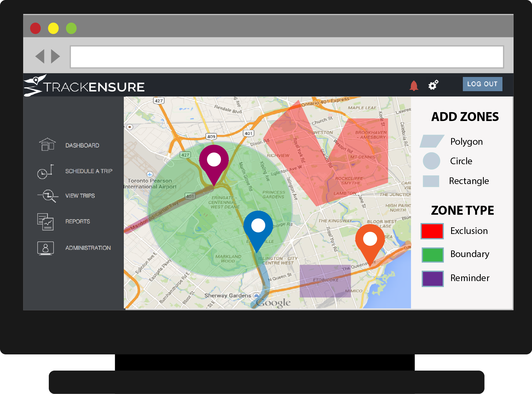Open the Reports menu item
Screen dimensions: 532x394
click(78, 221)
